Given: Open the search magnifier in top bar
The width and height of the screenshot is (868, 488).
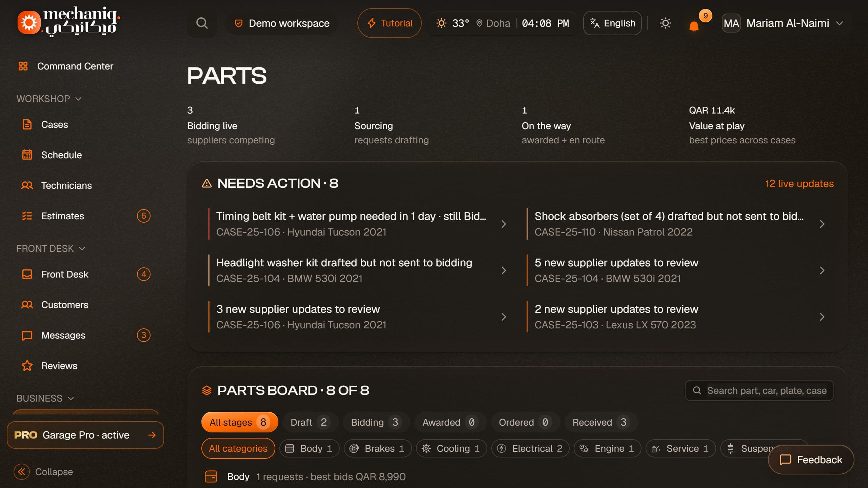Looking at the screenshot, I should (x=202, y=23).
